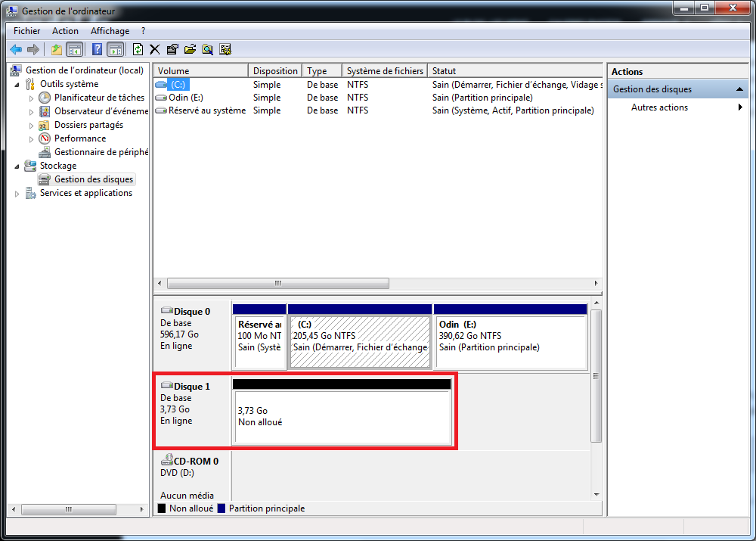Click the Delete X toolbar icon
The image size is (756, 541).
click(155, 49)
